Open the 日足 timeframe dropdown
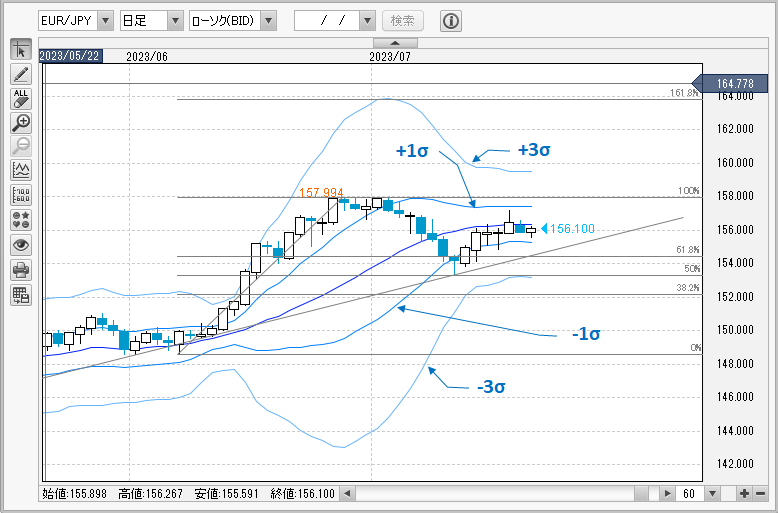The image size is (778, 513). click(x=175, y=21)
